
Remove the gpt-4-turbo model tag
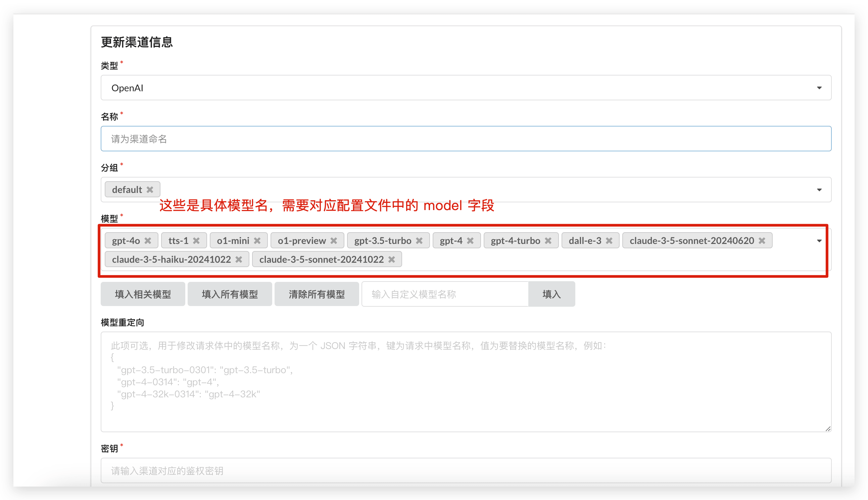click(548, 241)
